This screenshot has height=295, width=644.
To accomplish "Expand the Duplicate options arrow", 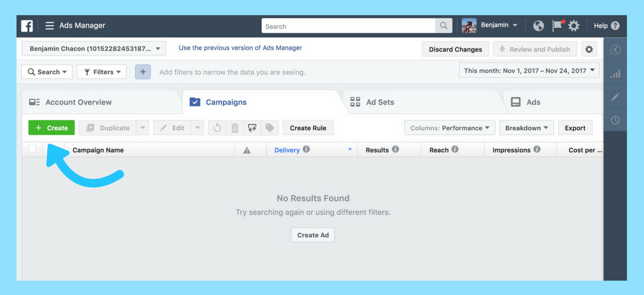I will [142, 128].
